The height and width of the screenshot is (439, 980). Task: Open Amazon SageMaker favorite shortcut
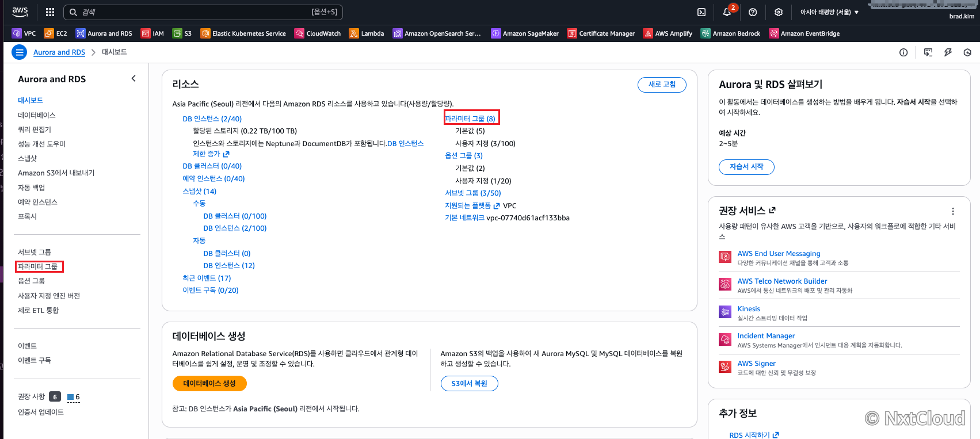coord(525,33)
